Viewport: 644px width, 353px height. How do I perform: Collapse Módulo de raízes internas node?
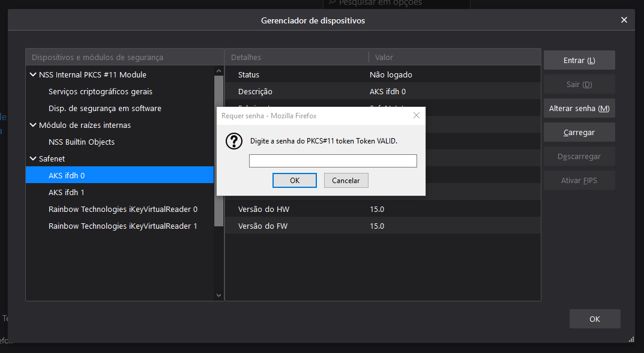(x=33, y=125)
